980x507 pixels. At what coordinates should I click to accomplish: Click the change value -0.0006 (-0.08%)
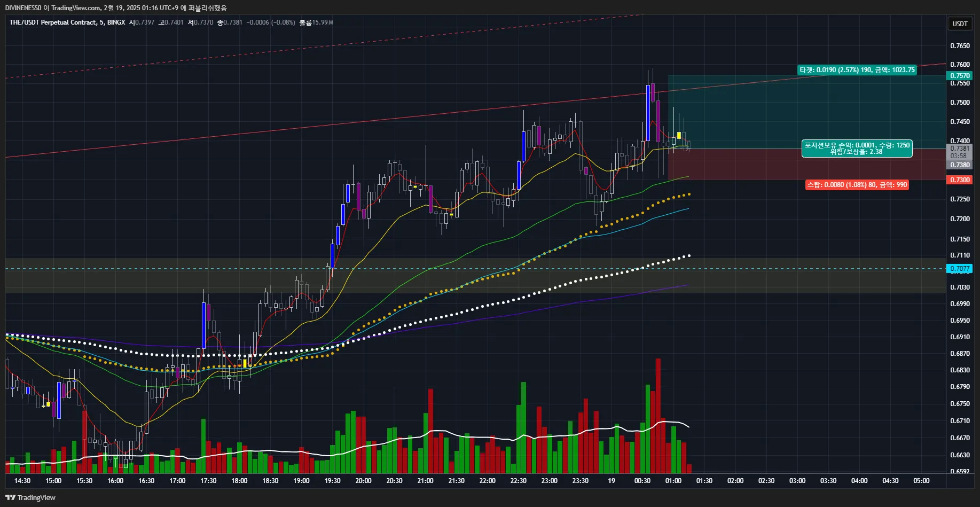click(x=271, y=22)
